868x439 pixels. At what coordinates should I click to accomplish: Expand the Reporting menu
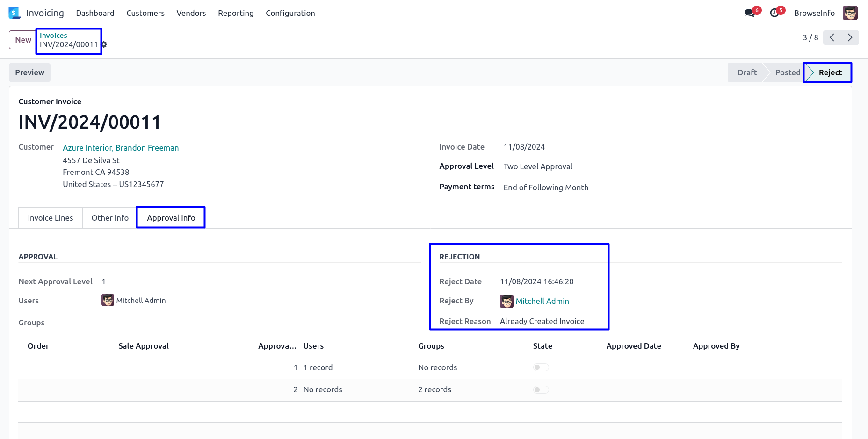coord(236,13)
